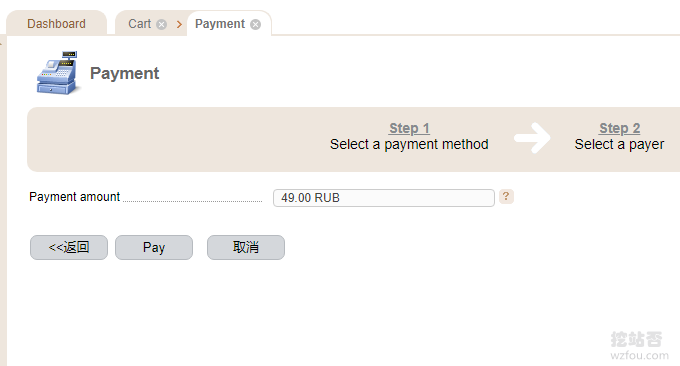
Task: Open the Step 1 link
Action: coord(409,128)
